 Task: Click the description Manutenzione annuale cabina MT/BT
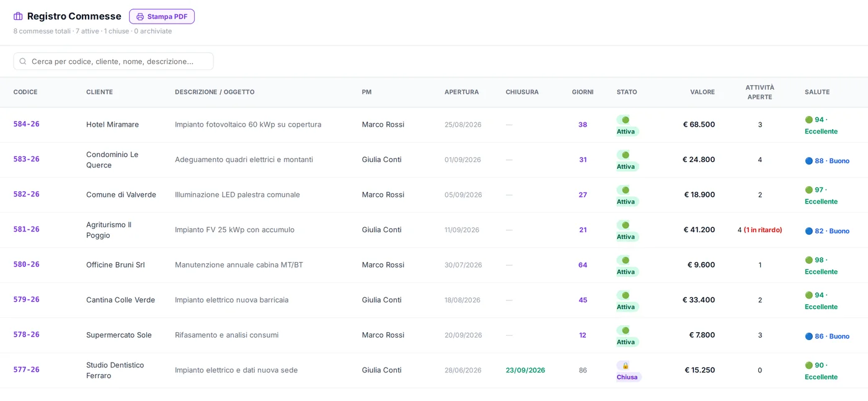(239, 265)
